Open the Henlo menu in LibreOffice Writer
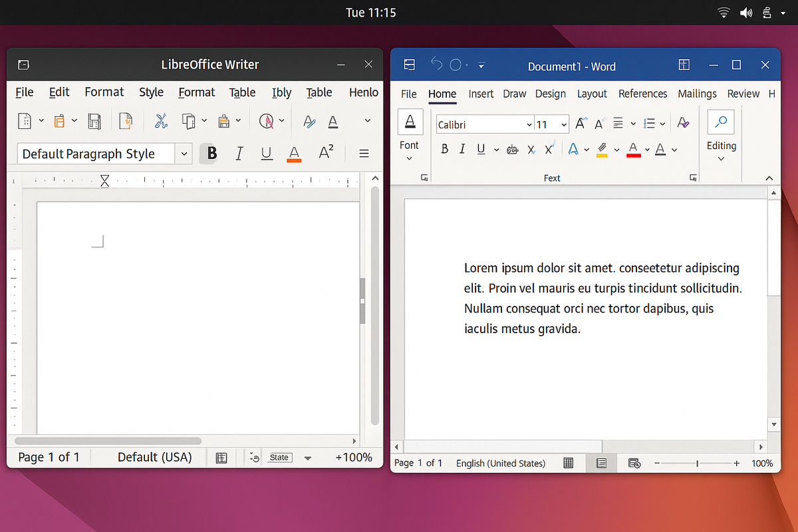This screenshot has height=532, width=798. 364,92
